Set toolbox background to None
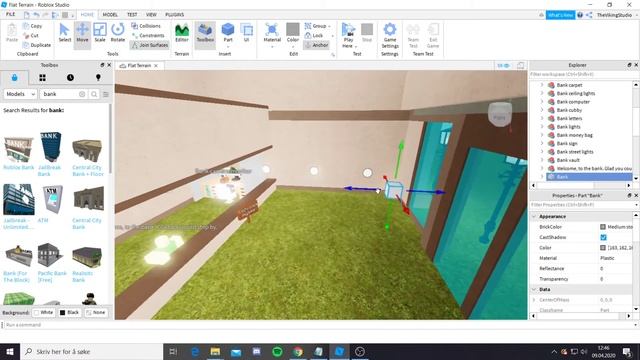The height and width of the screenshot is (360, 640). [x=96, y=313]
